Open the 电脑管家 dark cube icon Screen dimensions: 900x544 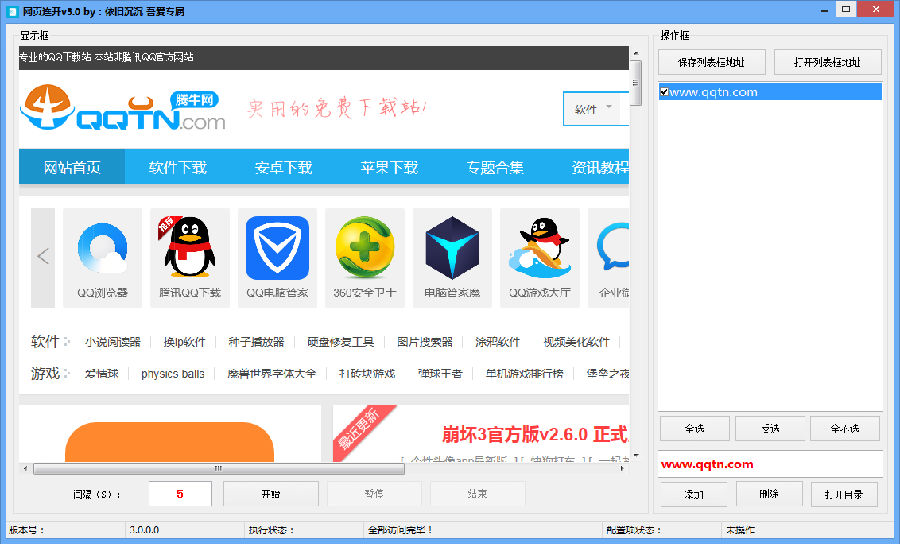tap(452, 248)
